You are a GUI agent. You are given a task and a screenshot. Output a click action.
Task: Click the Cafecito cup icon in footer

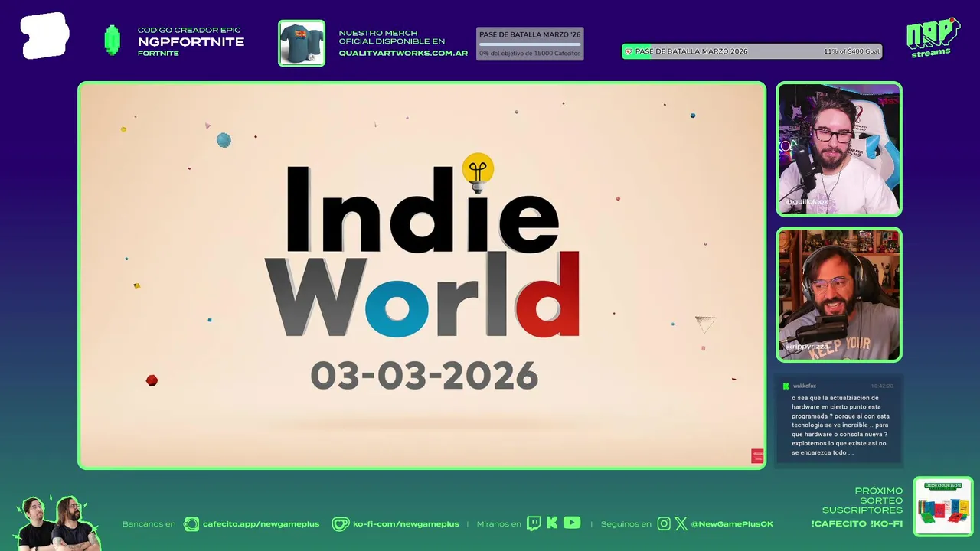point(191,524)
